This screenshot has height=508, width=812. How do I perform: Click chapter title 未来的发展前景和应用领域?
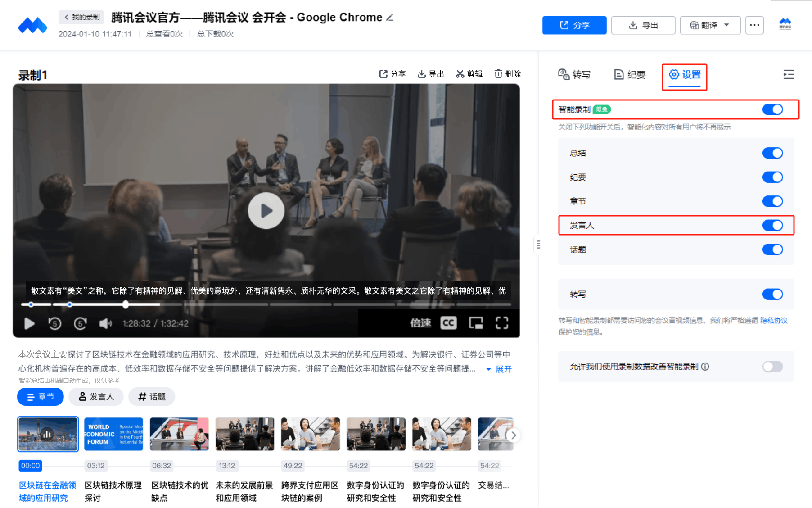click(244, 492)
